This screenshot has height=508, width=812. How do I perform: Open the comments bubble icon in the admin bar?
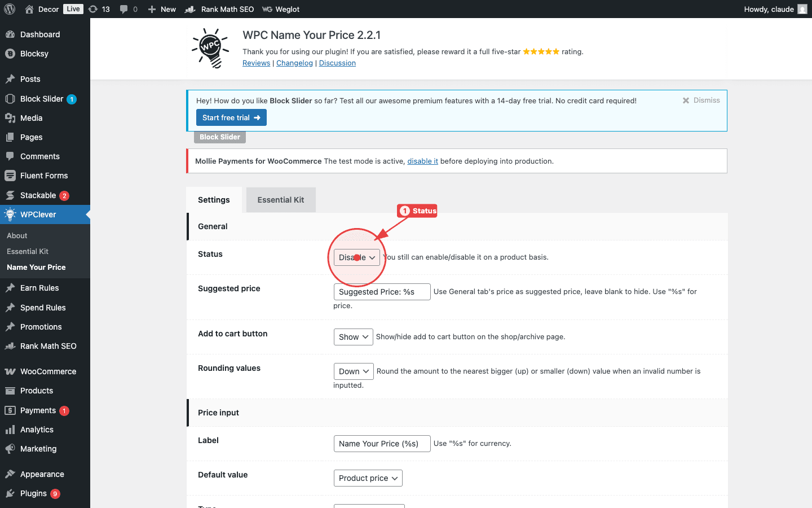pyautogui.click(x=123, y=9)
